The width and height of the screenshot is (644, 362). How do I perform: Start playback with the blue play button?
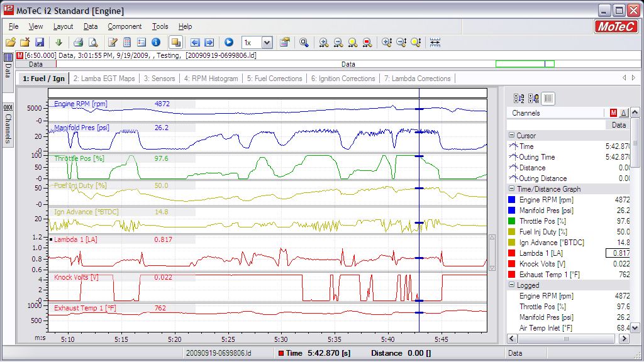[229, 42]
